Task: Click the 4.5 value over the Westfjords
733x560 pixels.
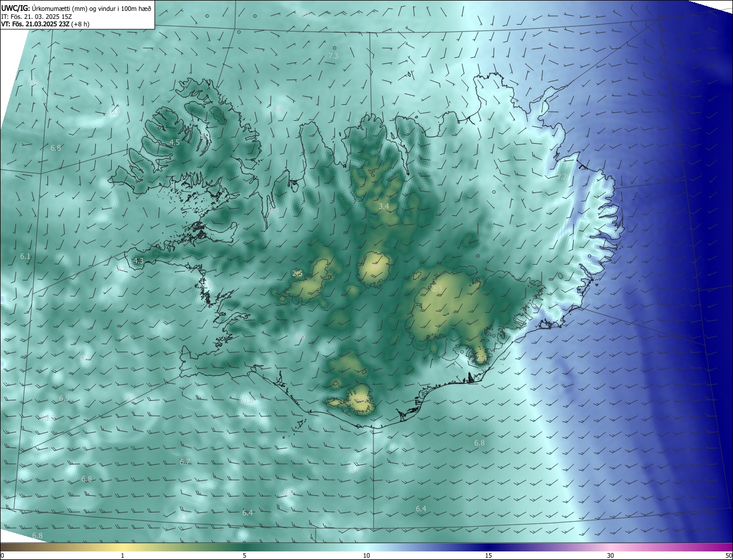Action: [175, 142]
